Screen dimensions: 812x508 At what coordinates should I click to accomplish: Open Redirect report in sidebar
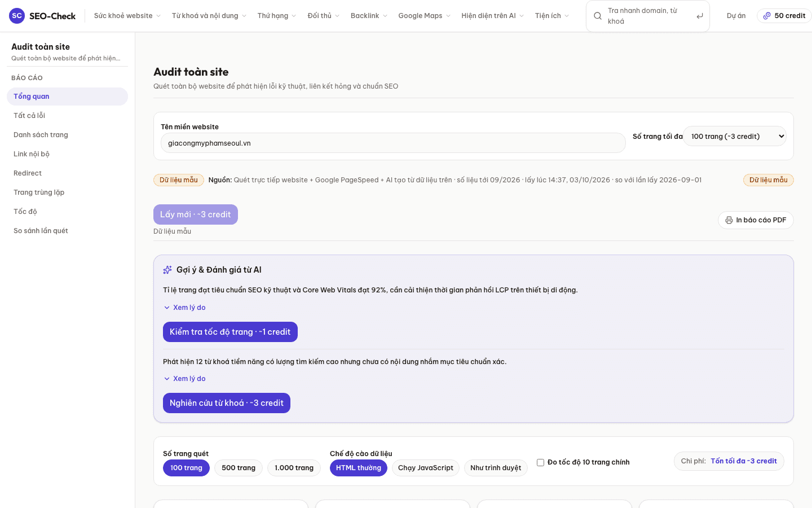click(x=67, y=173)
